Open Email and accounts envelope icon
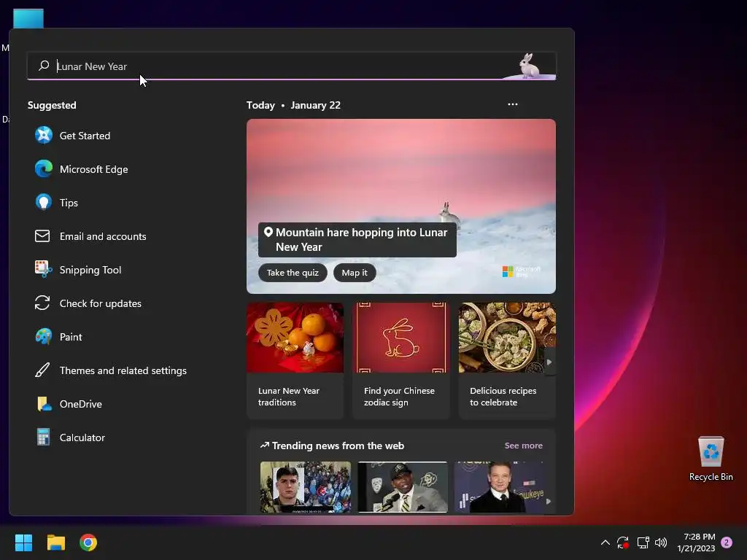The image size is (747, 560). (x=42, y=236)
